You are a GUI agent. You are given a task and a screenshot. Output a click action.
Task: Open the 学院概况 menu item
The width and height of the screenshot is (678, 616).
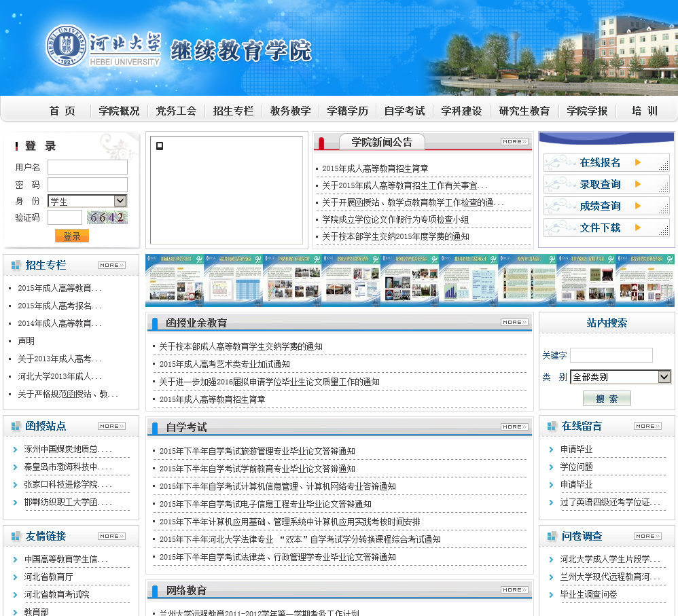pyautogui.click(x=119, y=111)
